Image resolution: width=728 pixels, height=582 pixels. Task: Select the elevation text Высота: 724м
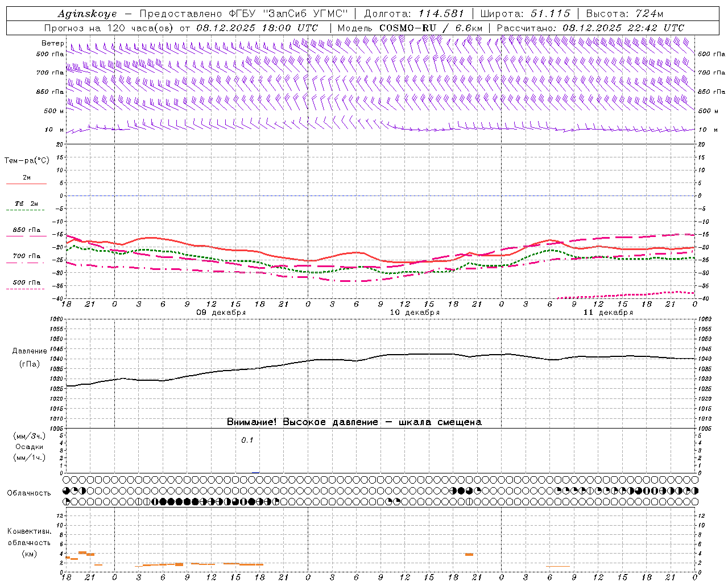(624, 14)
